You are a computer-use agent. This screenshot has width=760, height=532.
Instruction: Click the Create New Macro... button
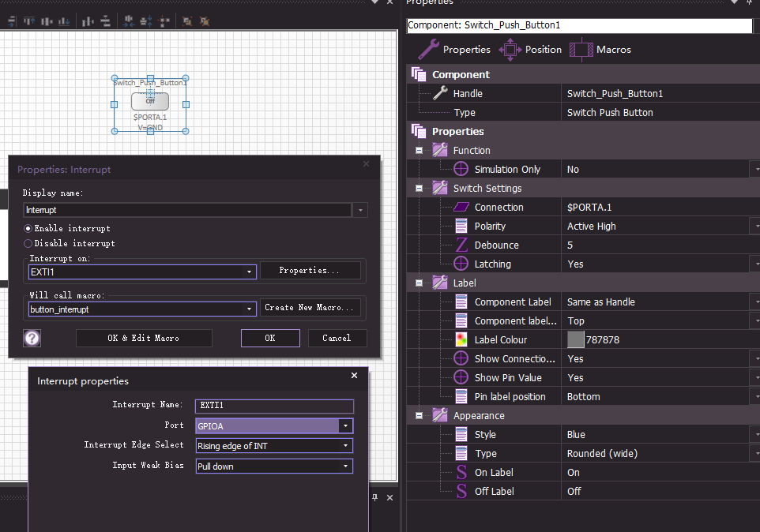click(310, 307)
